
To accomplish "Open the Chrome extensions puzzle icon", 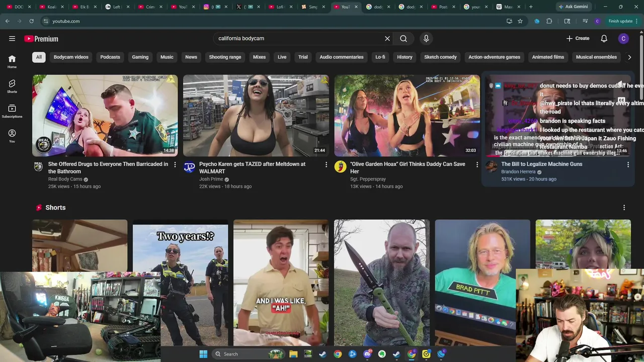I will 549,21.
